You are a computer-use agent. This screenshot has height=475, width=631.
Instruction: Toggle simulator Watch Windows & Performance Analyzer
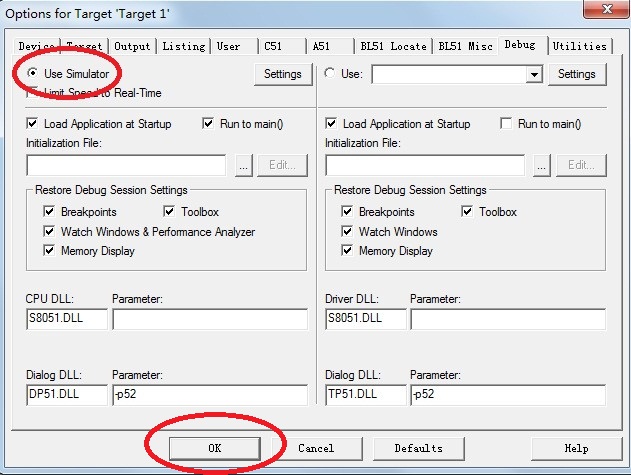click(49, 232)
